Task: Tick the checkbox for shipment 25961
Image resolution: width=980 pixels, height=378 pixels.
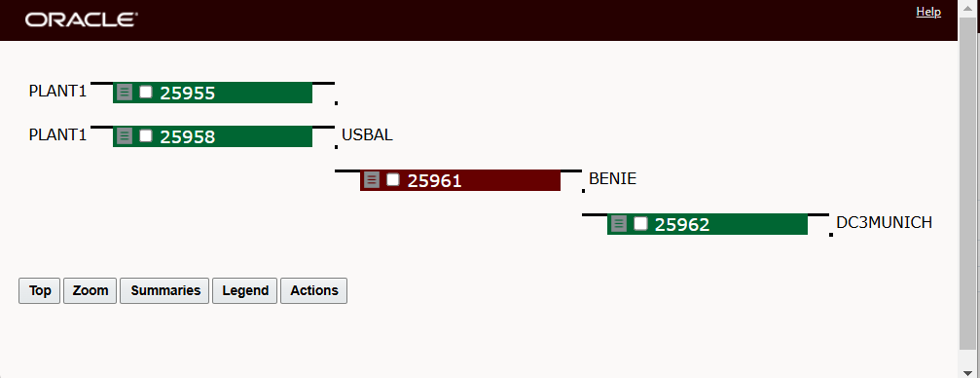Action: coord(392,179)
